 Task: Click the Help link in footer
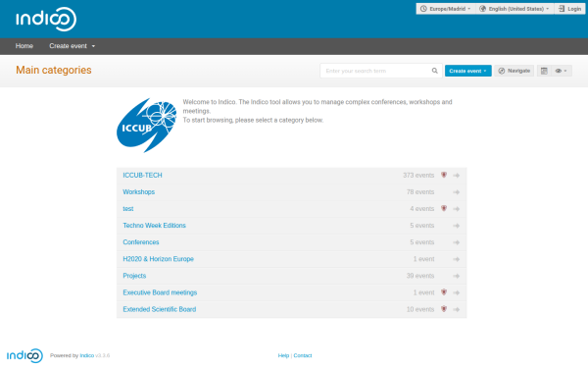[283, 355]
